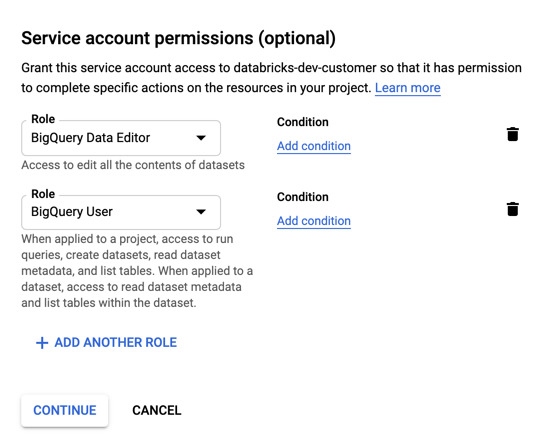This screenshot has width=543, height=437.
Task: Click the BigQuery User role description paragraph
Action: click(137, 271)
